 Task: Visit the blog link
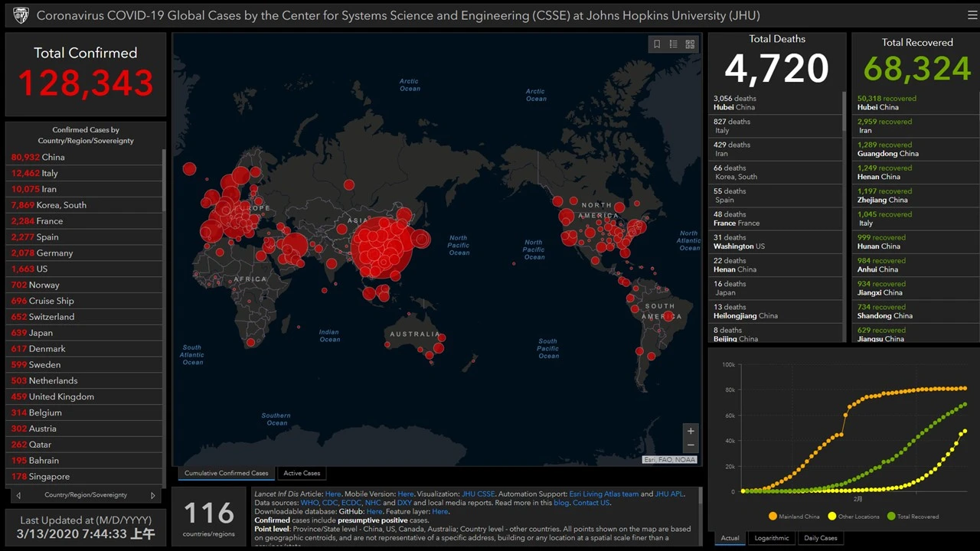[x=561, y=503]
